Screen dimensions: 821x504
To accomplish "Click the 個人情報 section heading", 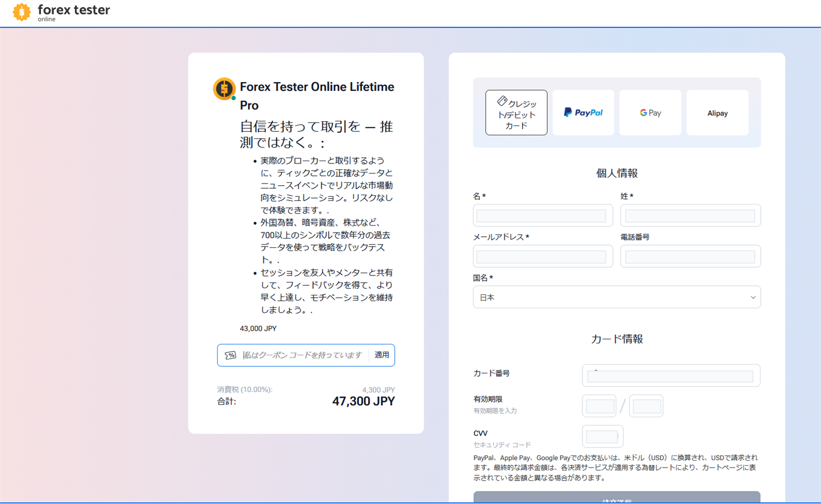I will [x=617, y=173].
